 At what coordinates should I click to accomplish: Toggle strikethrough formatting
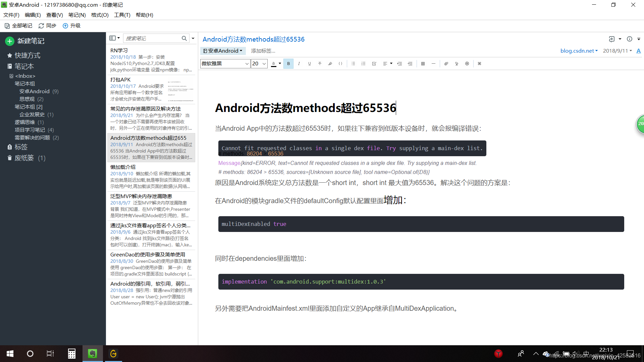coord(320,64)
